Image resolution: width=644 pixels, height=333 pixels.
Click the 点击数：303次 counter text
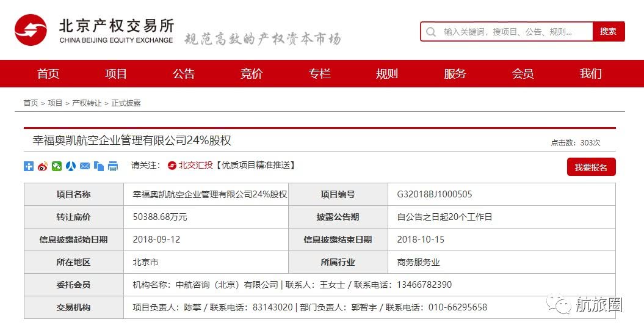[x=576, y=142]
